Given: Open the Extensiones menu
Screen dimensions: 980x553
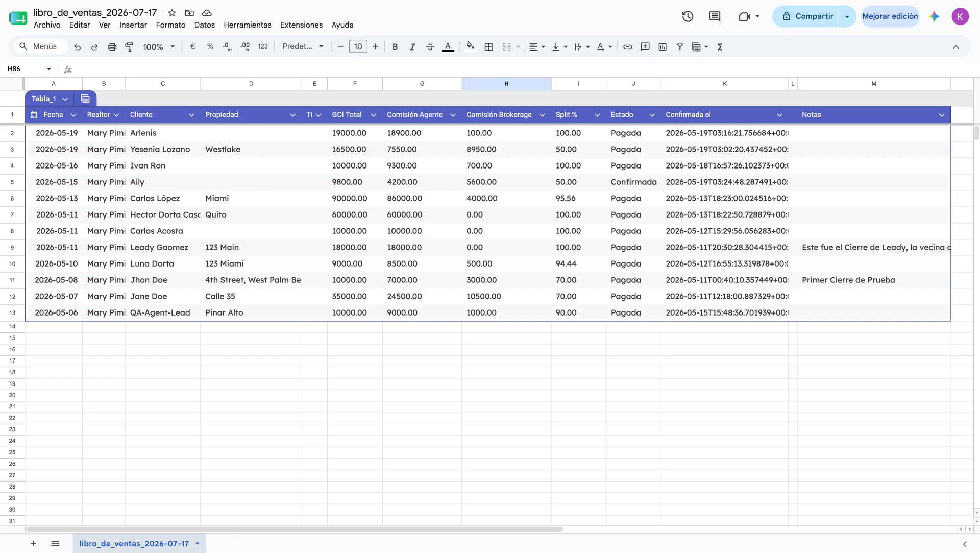Looking at the screenshot, I should click(301, 25).
